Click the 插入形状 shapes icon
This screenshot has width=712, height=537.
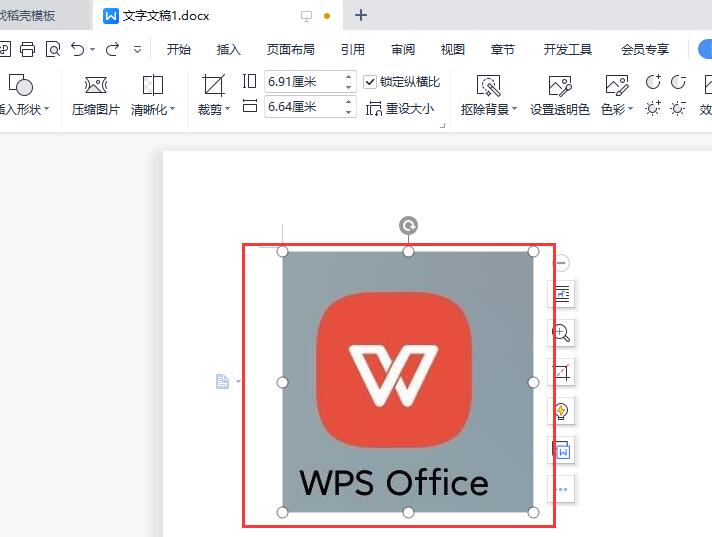[21, 85]
